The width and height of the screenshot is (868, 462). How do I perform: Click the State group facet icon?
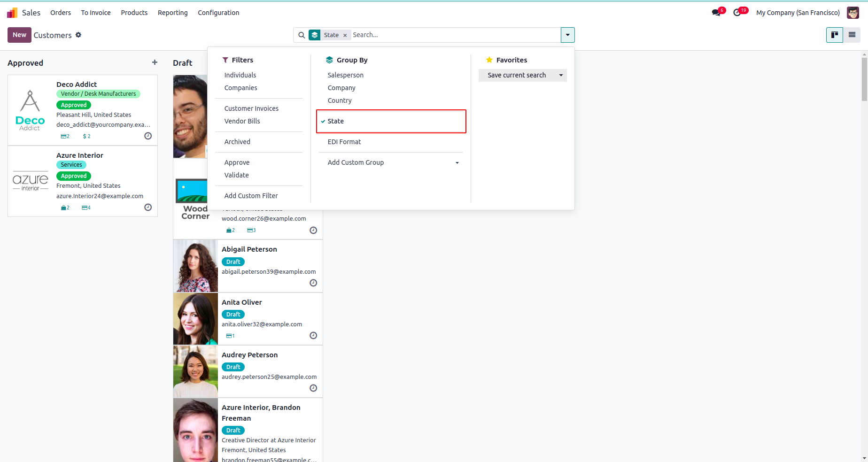click(x=315, y=35)
